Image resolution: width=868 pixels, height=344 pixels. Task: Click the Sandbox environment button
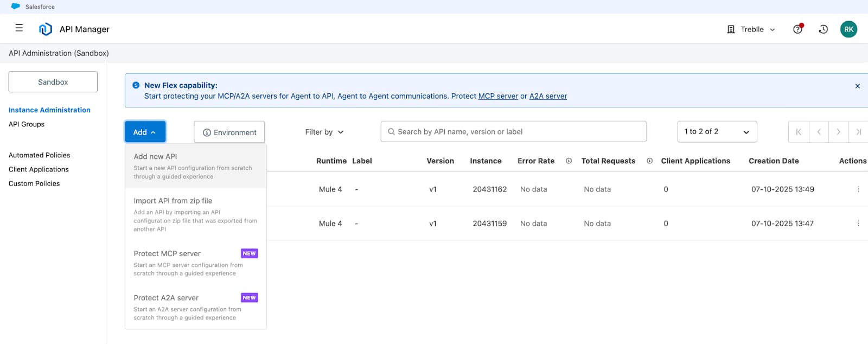53,82
